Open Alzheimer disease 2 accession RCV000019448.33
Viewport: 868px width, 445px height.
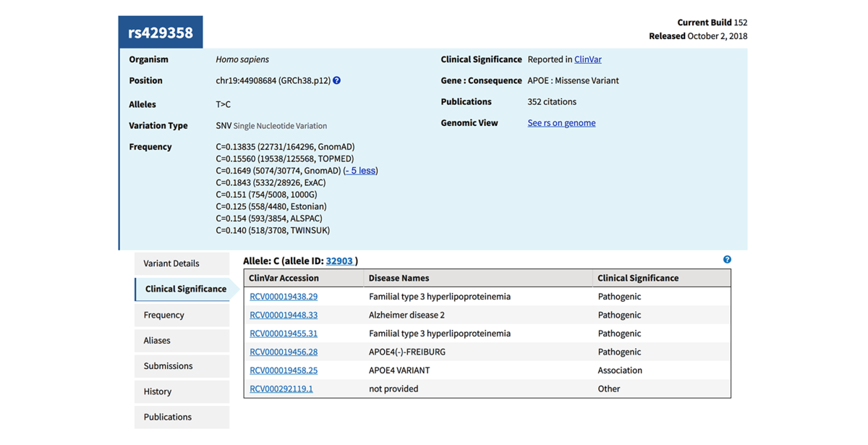pyautogui.click(x=284, y=315)
